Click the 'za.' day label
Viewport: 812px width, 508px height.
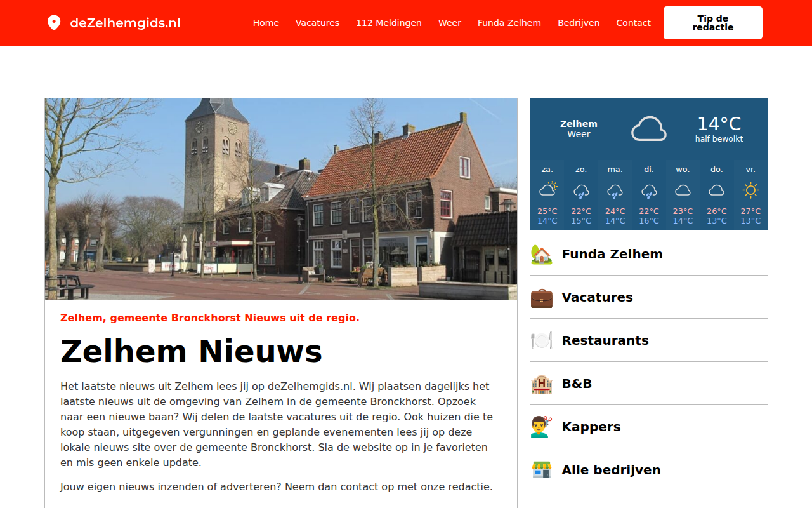click(x=547, y=170)
